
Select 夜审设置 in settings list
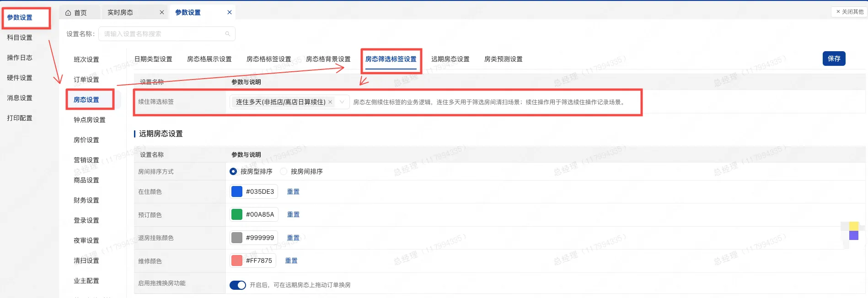[x=86, y=240]
